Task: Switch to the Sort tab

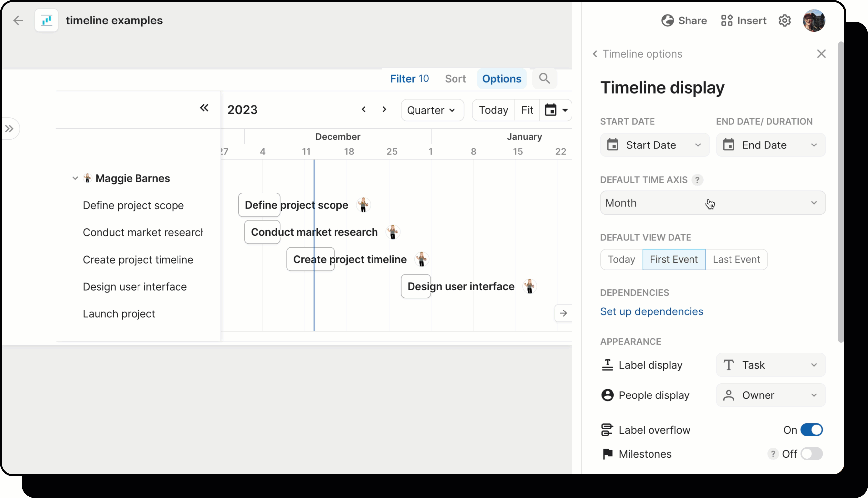Action: pyautogui.click(x=455, y=79)
